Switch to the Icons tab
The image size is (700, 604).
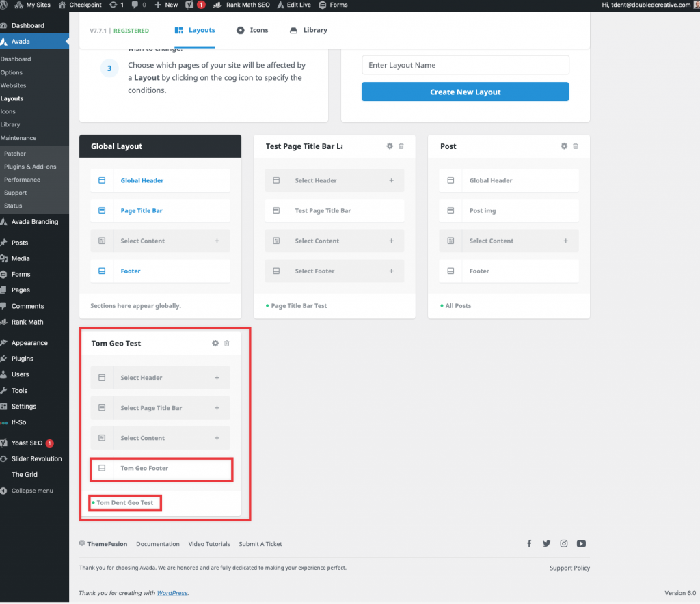(252, 30)
